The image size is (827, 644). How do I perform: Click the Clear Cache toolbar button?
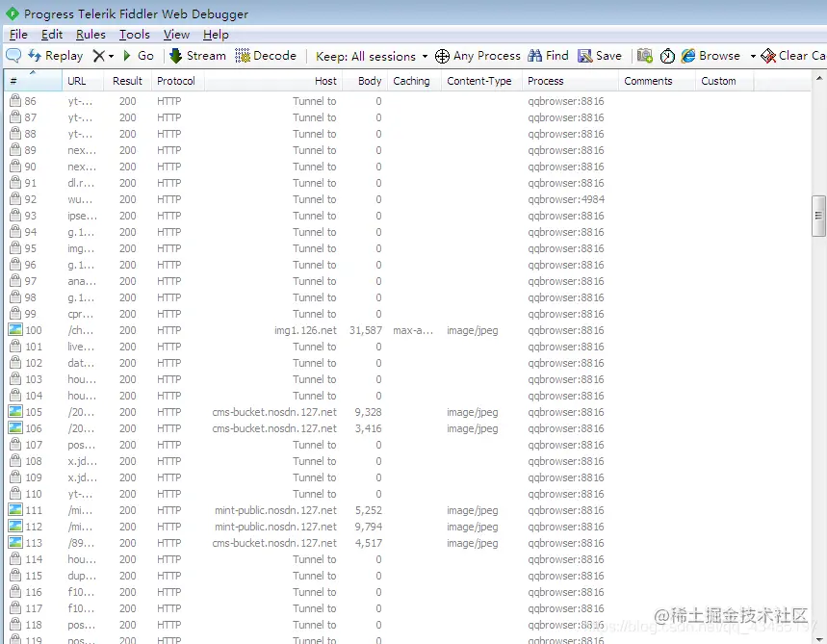(793, 56)
